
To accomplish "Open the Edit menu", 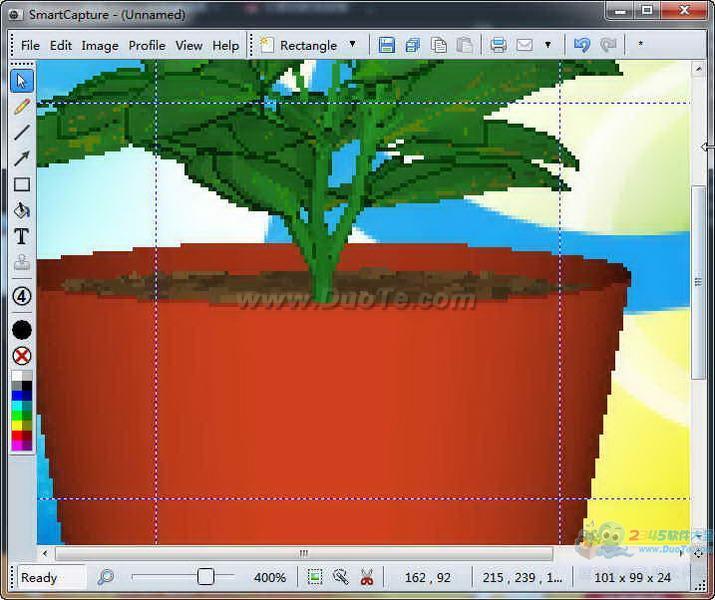I will point(61,46).
